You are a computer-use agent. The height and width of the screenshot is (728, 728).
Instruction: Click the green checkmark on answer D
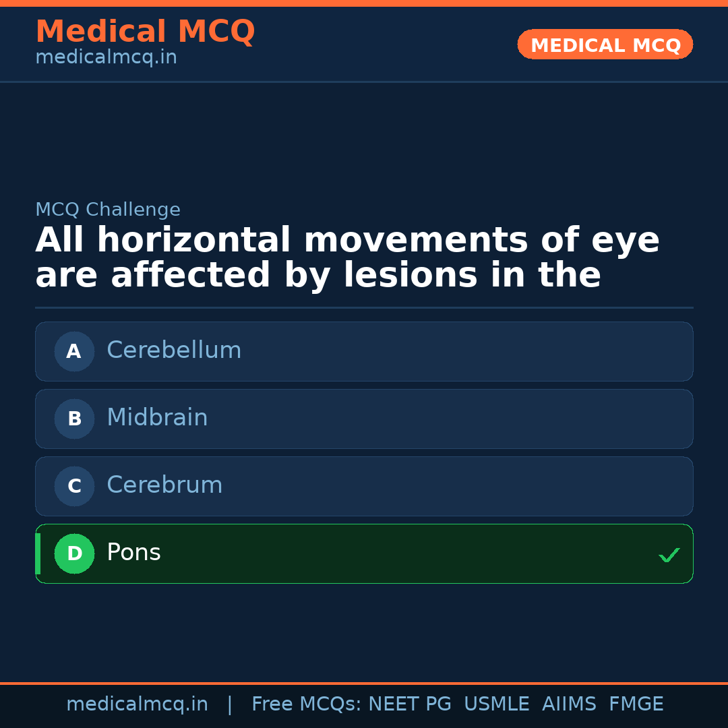click(669, 555)
